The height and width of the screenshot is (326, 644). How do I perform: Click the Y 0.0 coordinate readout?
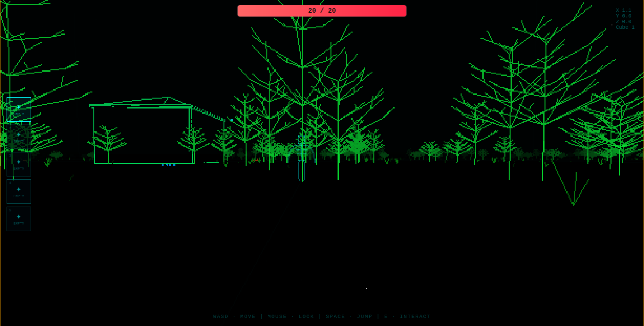[x=623, y=16]
